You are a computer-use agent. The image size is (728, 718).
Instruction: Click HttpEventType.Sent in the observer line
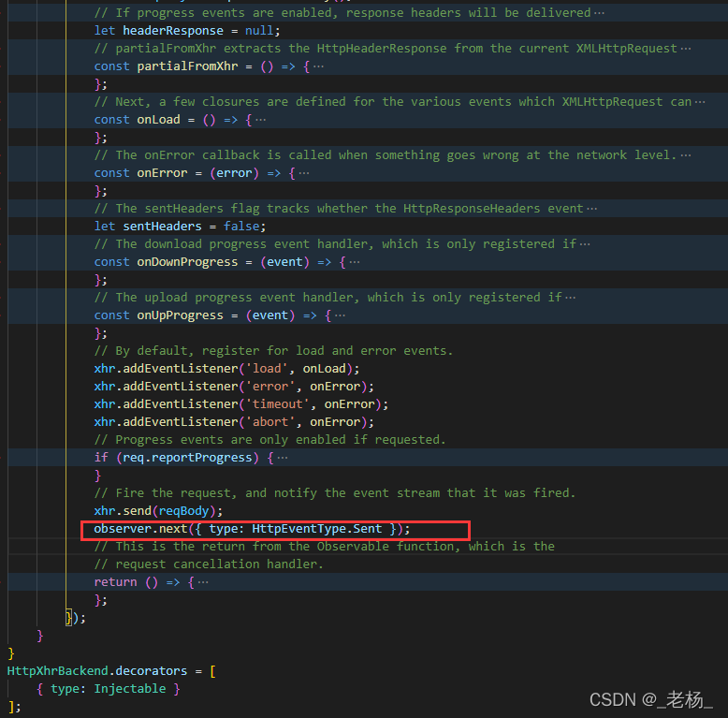[x=316, y=529]
